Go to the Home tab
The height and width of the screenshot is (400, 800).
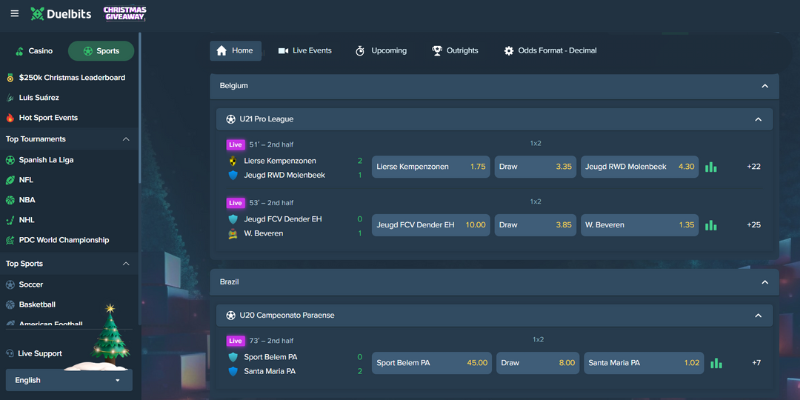click(x=236, y=51)
